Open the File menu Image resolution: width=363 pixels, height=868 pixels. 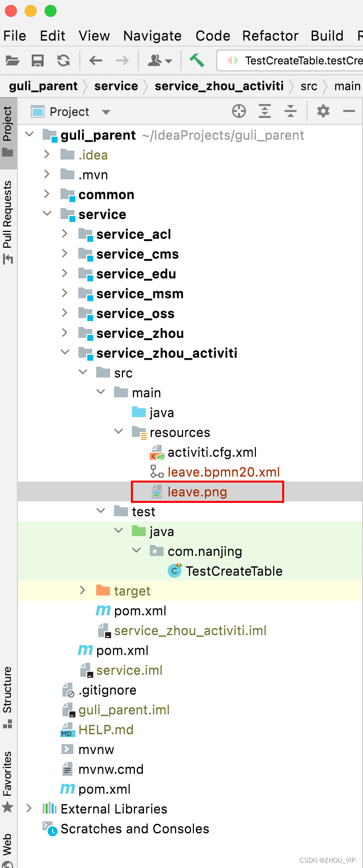click(x=15, y=36)
